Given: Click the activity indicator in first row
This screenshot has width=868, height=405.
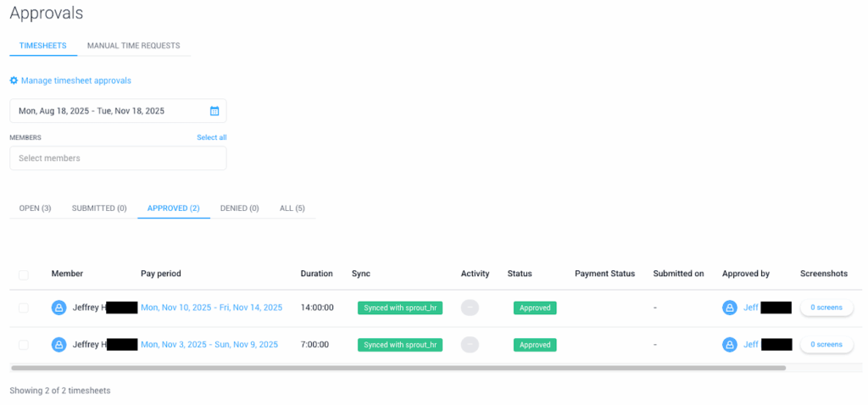Looking at the screenshot, I should [x=470, y=308].
